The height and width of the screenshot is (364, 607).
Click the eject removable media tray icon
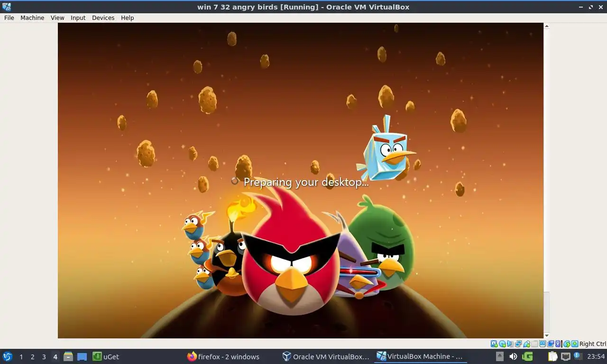pos(499,356)
